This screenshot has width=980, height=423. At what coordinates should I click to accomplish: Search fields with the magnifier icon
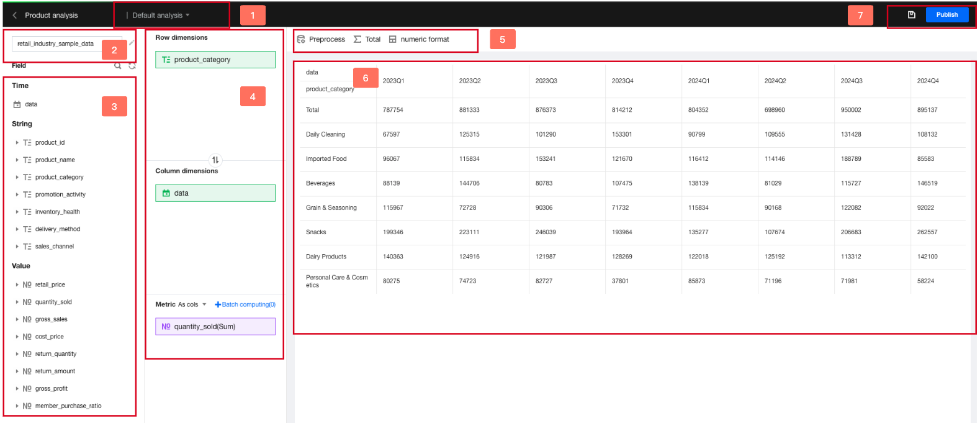118,65
